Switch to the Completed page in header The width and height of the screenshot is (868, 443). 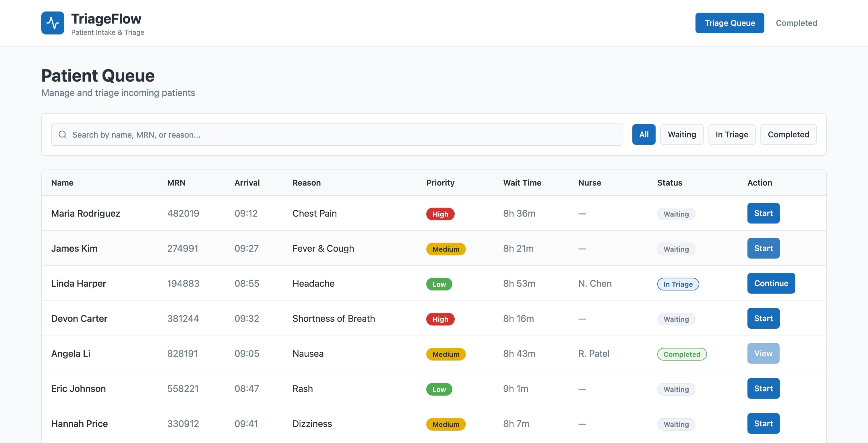click(x=796, y=23)
